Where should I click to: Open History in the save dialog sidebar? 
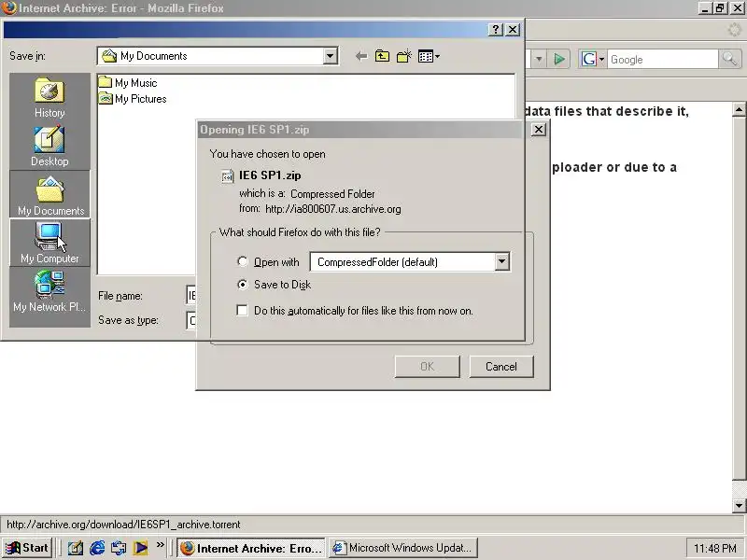(x=49, y=98)
